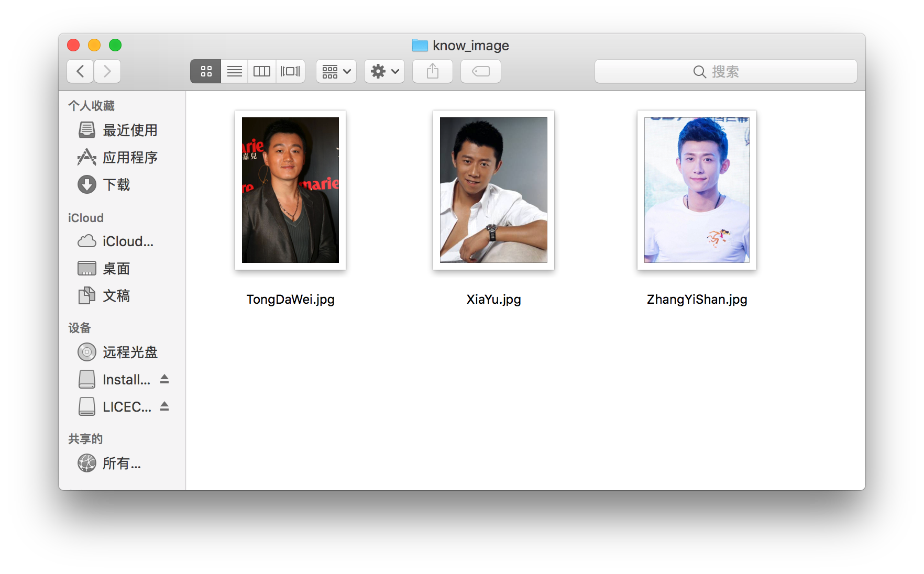This screenshot has height=574, width=924.
Task: Switch to icon view mode
Action: 205,71
